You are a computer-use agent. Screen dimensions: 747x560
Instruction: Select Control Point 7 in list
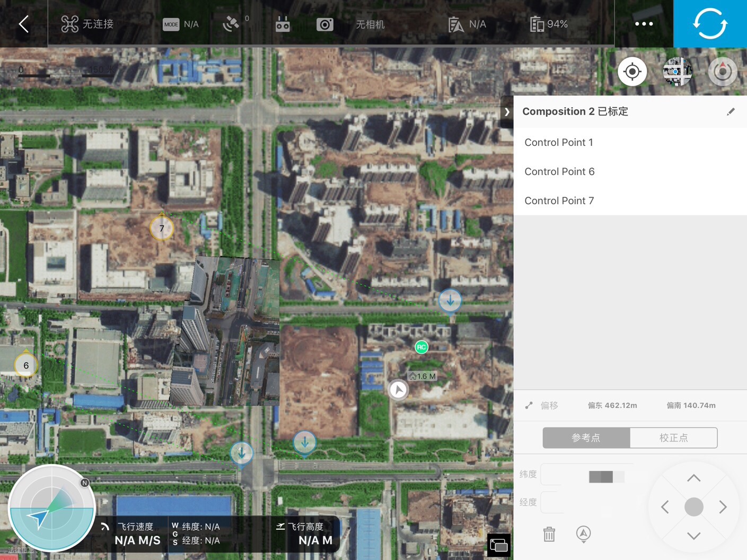(x=630, y=200)
